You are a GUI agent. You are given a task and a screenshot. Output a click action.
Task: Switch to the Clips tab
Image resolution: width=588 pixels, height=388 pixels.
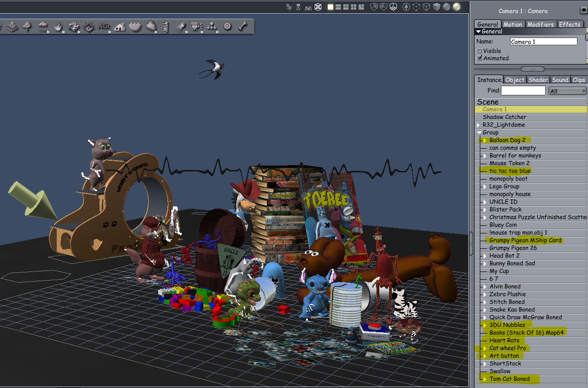[579, 80]
